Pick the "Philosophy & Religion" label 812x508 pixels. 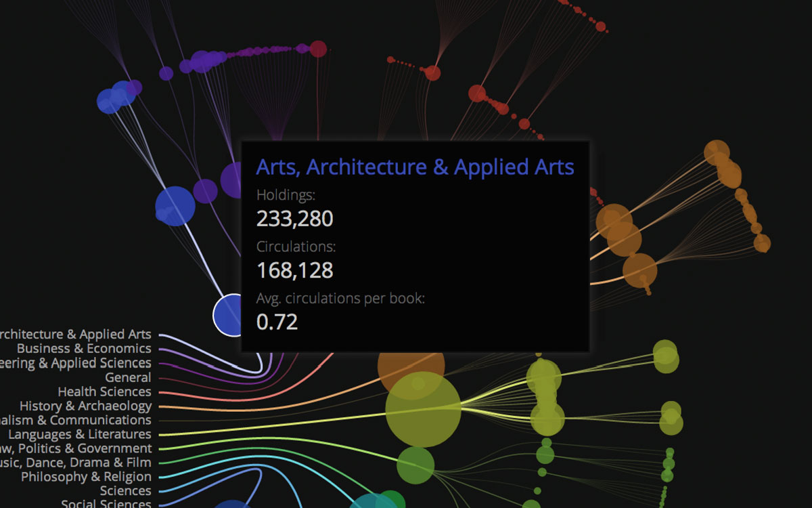point(86,477)
